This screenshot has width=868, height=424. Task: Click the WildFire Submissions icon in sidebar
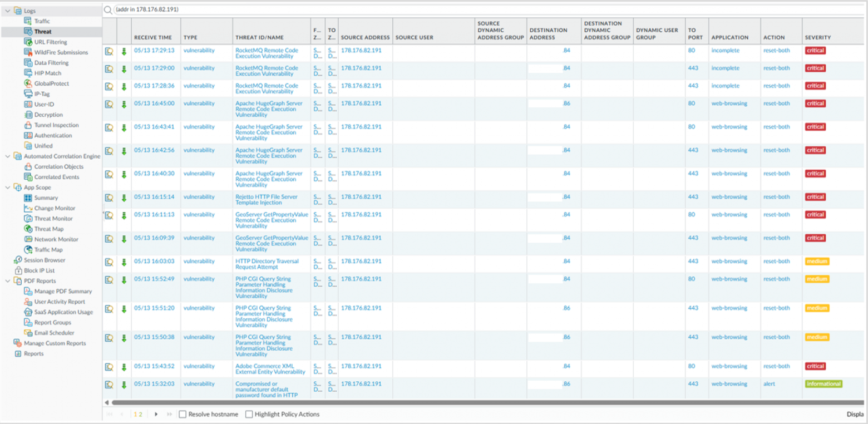[x=28, y=52]
